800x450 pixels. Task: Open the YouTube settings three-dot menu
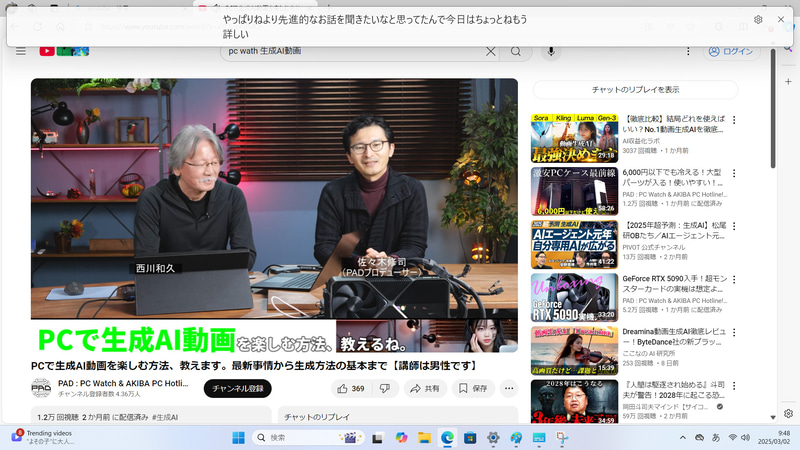pos(688,52)
